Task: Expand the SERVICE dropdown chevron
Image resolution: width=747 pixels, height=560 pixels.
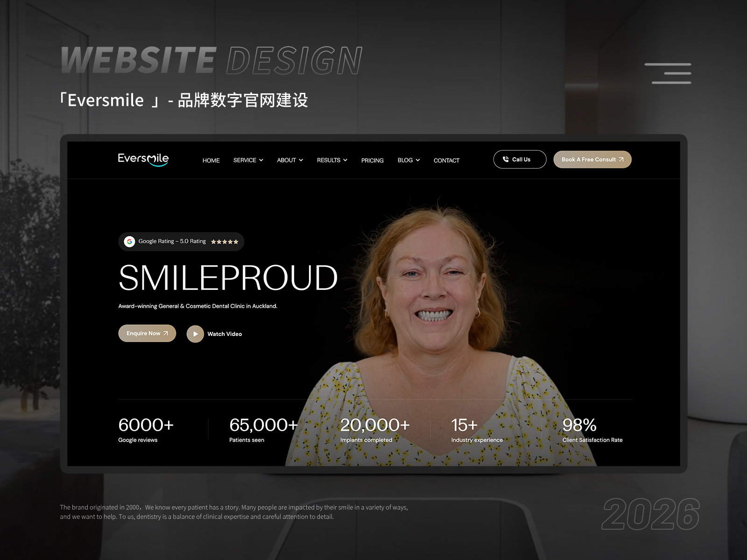Action: 261,160
